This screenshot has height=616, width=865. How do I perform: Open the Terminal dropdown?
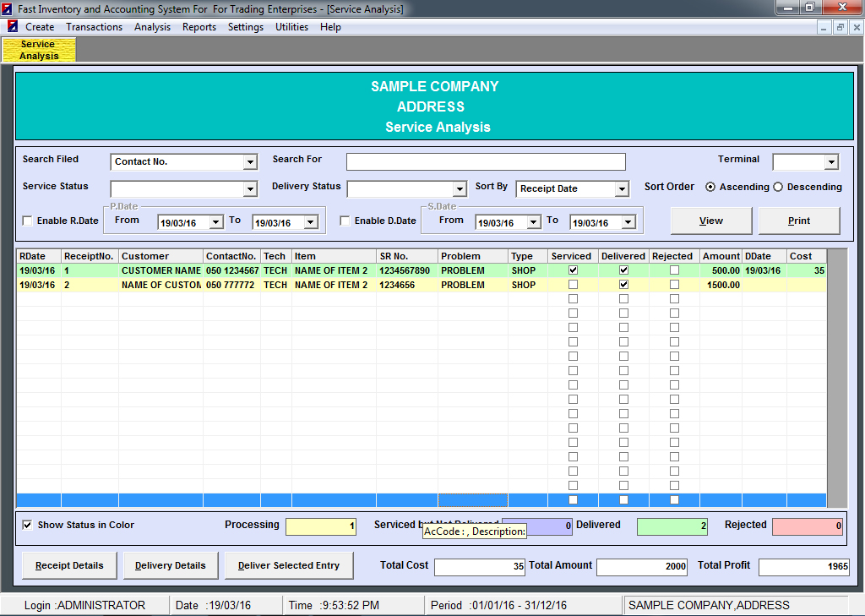[831, 162]
